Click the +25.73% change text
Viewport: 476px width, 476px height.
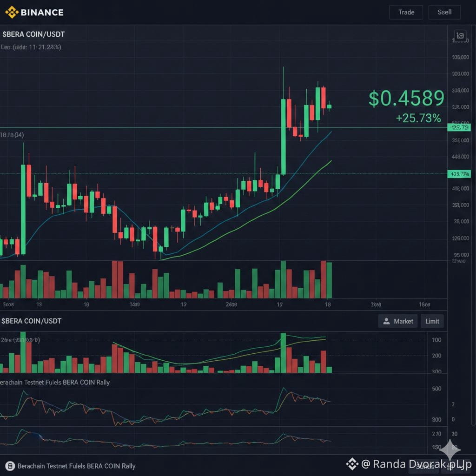tap(418, 118)
